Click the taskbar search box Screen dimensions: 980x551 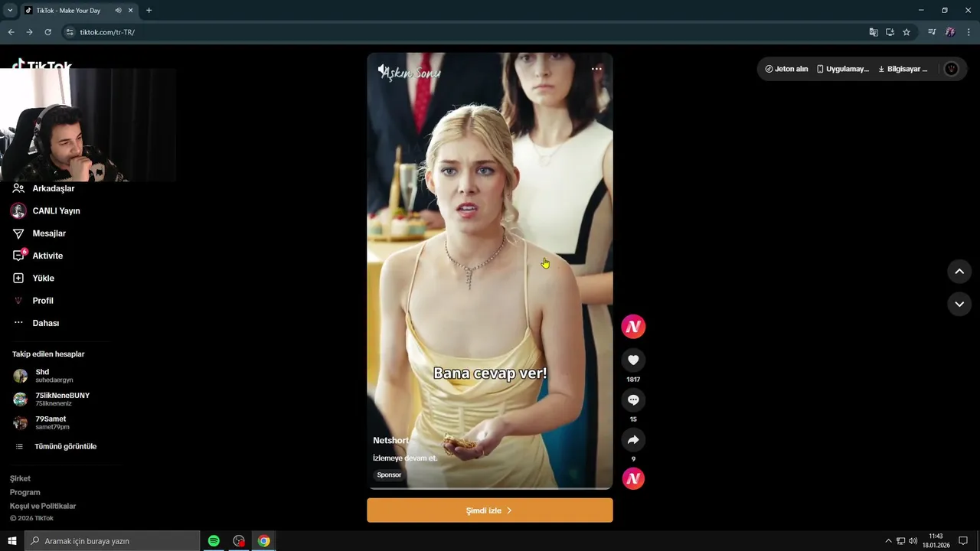[113, 541]
